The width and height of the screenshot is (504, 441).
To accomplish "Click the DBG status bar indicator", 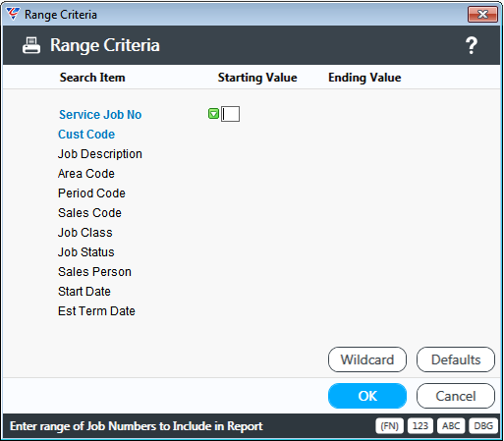I will 483,426.
